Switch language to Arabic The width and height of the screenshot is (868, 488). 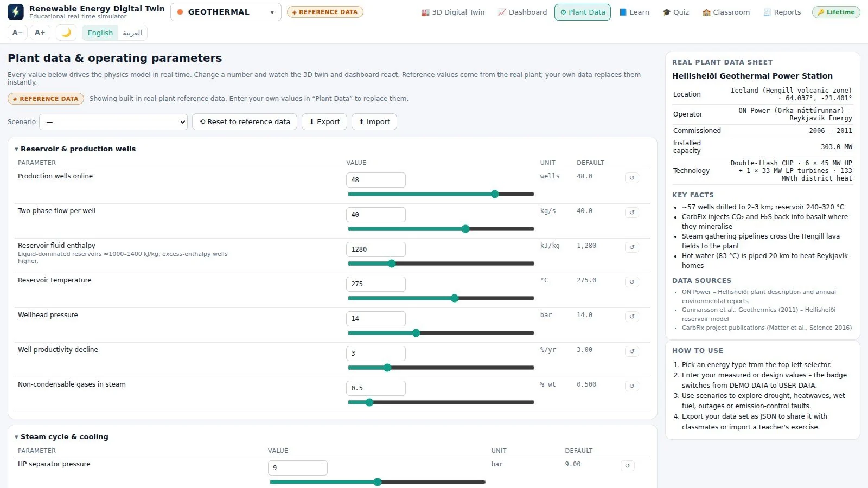[x=132, y=33]
